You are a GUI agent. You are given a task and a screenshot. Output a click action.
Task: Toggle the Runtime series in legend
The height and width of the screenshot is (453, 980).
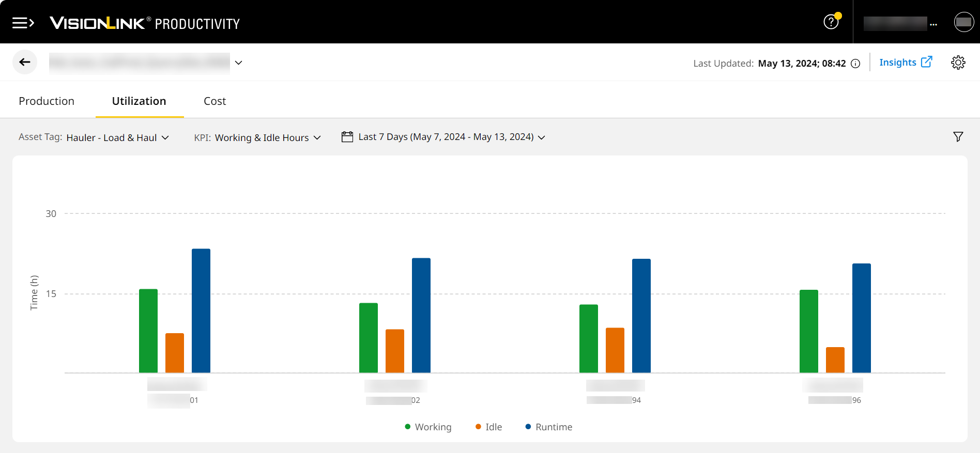548,427
